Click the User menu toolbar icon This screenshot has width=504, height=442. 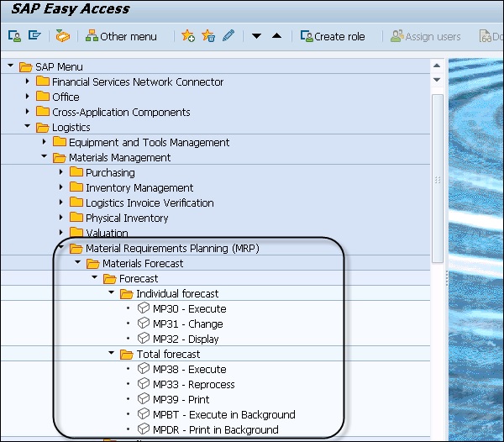14,37
